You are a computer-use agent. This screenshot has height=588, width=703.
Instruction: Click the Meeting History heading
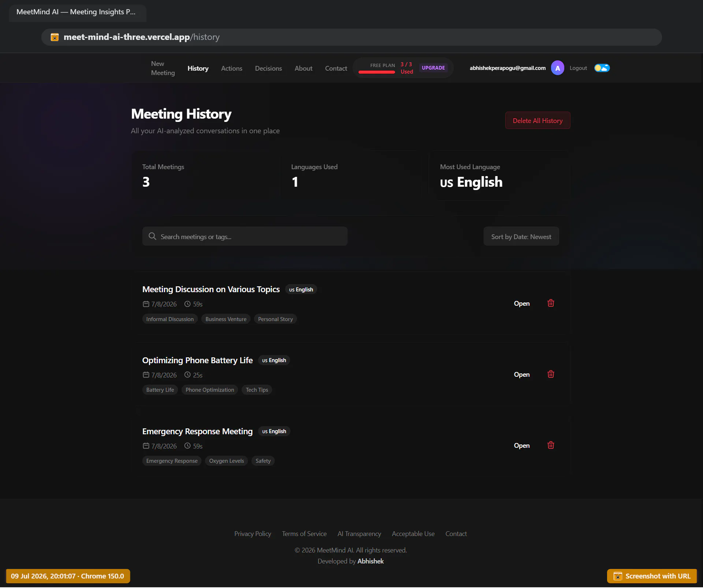click(181, 114)
